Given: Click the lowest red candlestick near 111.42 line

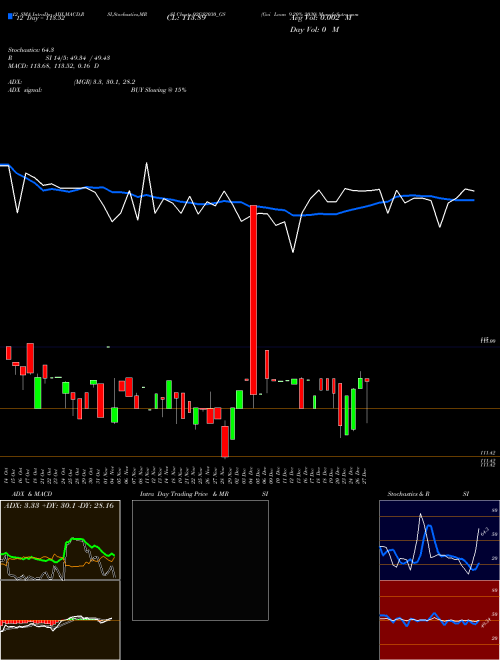Looking at the screenshot, I should point(225,442).
